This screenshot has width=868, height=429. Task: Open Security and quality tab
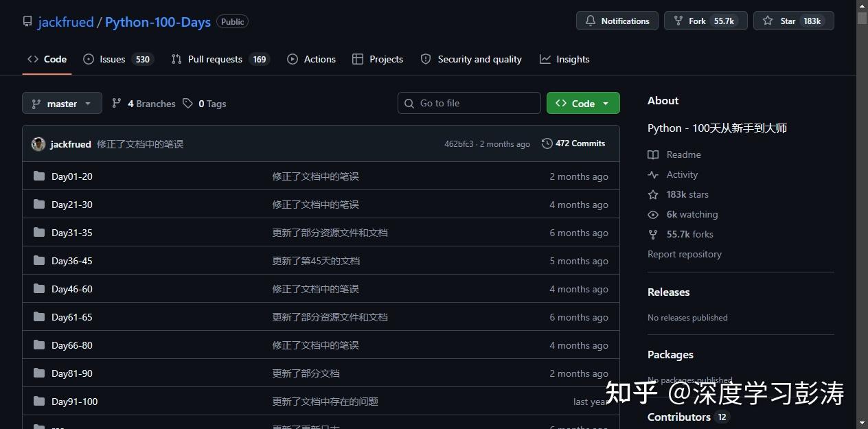471,59
